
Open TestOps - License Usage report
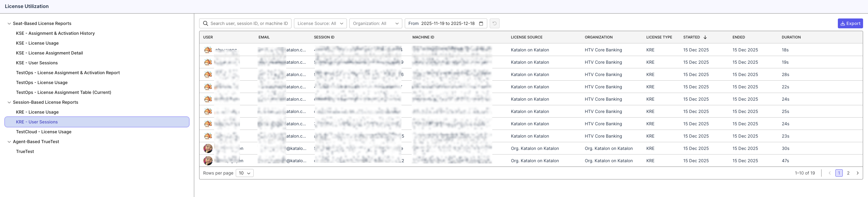tap(42, 82)
